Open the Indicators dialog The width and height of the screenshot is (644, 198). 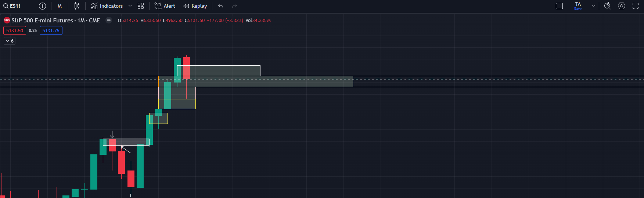point(107,6)
